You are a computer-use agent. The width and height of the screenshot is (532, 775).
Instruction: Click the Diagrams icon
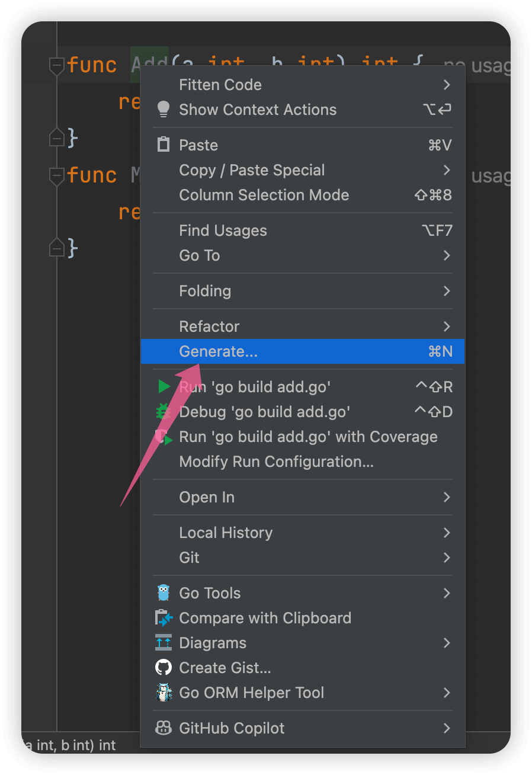click(x=163, y=643)
